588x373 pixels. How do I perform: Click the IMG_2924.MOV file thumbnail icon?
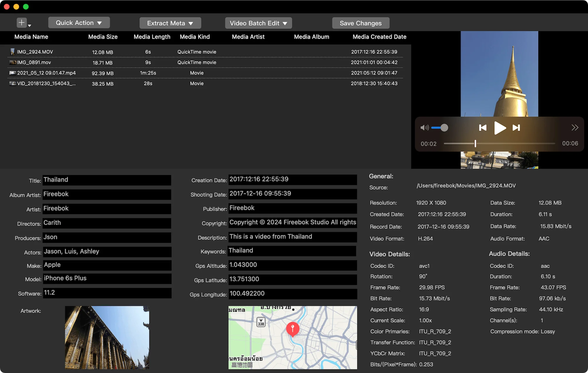12,52
